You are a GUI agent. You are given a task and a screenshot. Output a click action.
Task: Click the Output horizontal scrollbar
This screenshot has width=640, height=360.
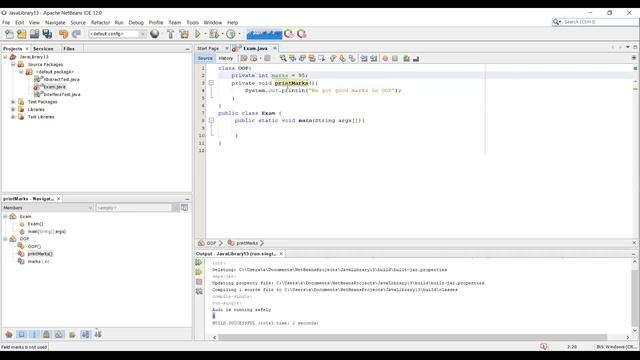[x=413, y=337]
